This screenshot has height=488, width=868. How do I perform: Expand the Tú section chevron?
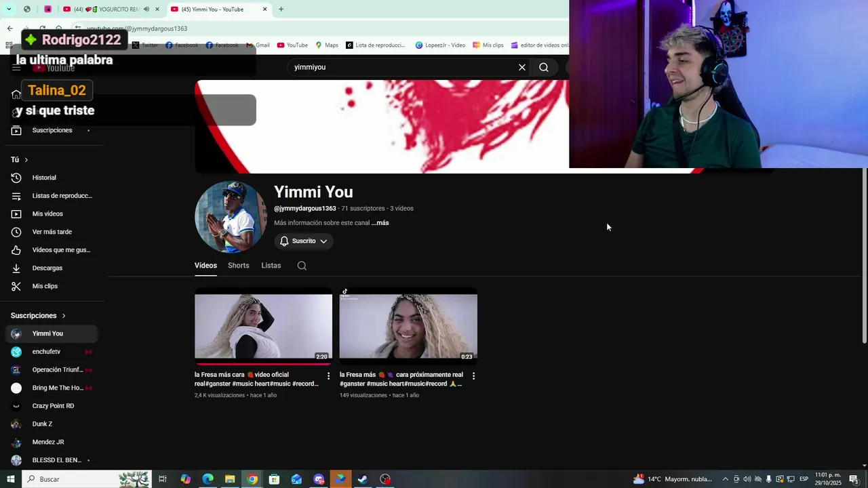[26, 160]
